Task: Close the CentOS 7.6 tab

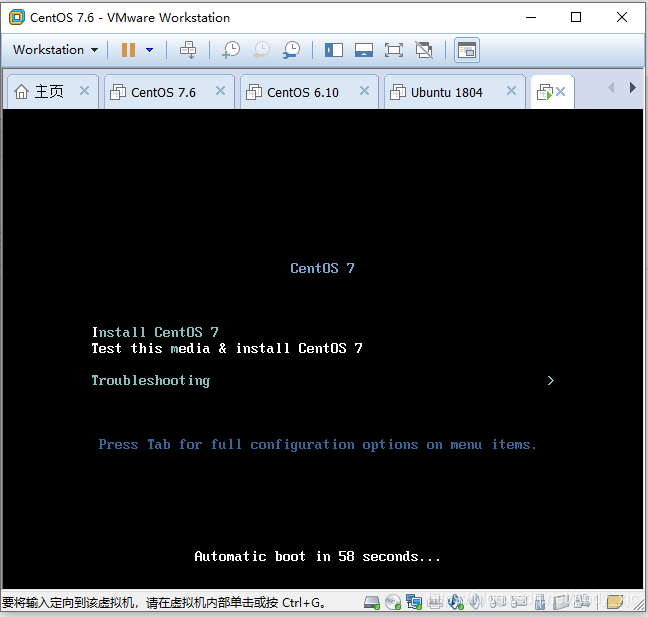Action: tap(221, 91)
